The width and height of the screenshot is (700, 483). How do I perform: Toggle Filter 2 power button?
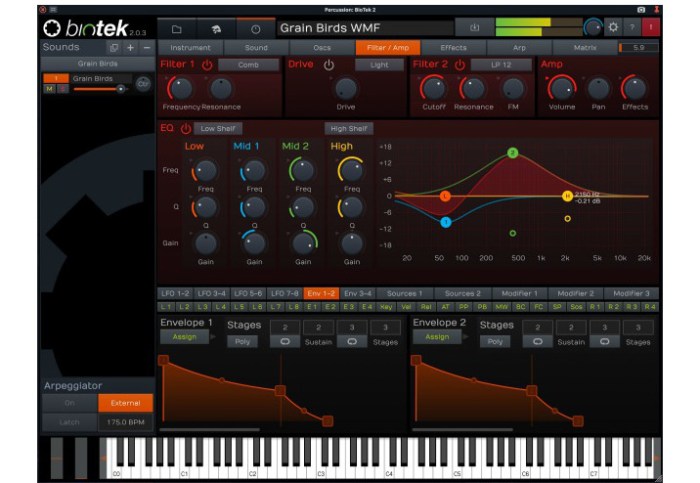pos(460,65)
